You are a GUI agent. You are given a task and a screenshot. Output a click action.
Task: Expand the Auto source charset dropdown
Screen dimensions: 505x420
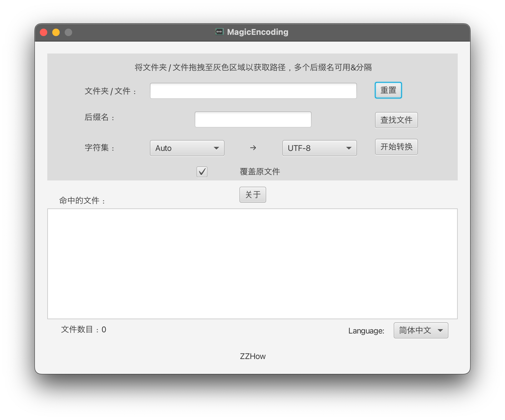(x=187, y=148)
